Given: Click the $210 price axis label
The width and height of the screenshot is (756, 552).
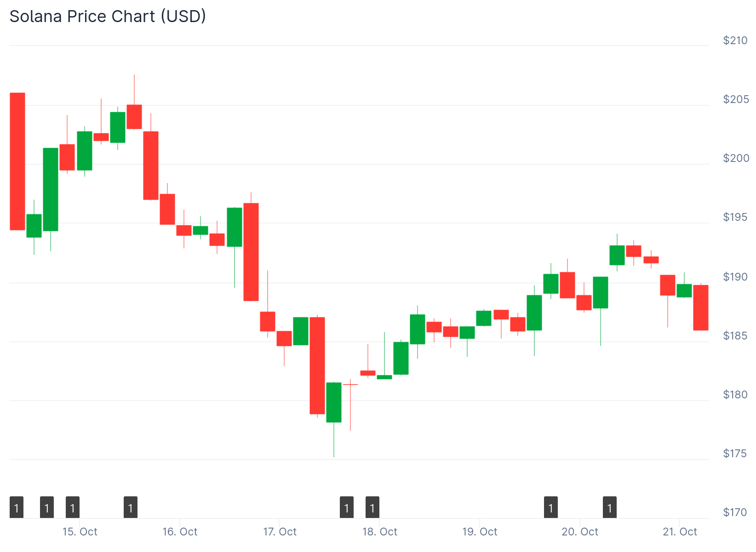Looking at the screenshot, I should 735,40.
